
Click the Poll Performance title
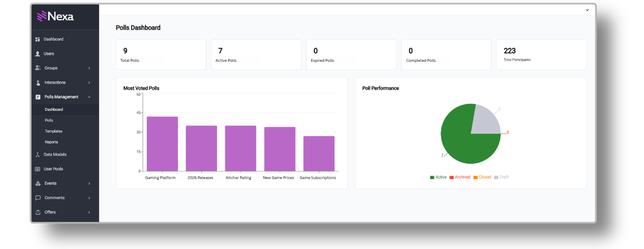pyautogui.click(x=381, y=88)
